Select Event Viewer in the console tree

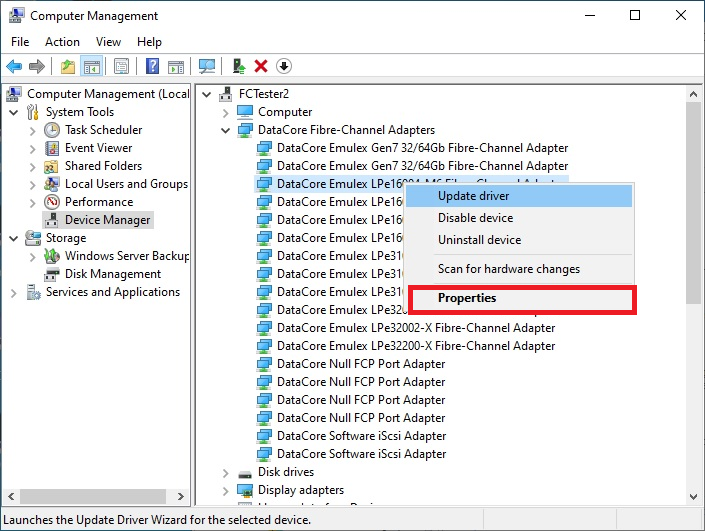tap(98, 148)
